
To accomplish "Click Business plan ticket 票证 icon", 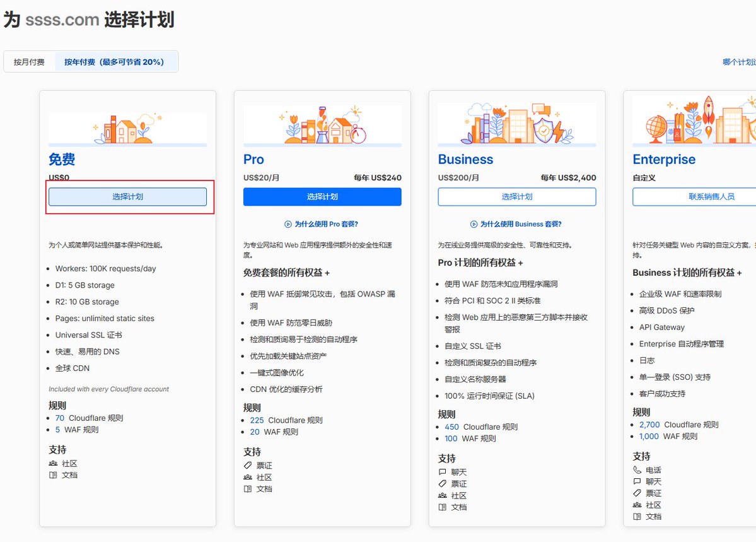I will point(442,483).
